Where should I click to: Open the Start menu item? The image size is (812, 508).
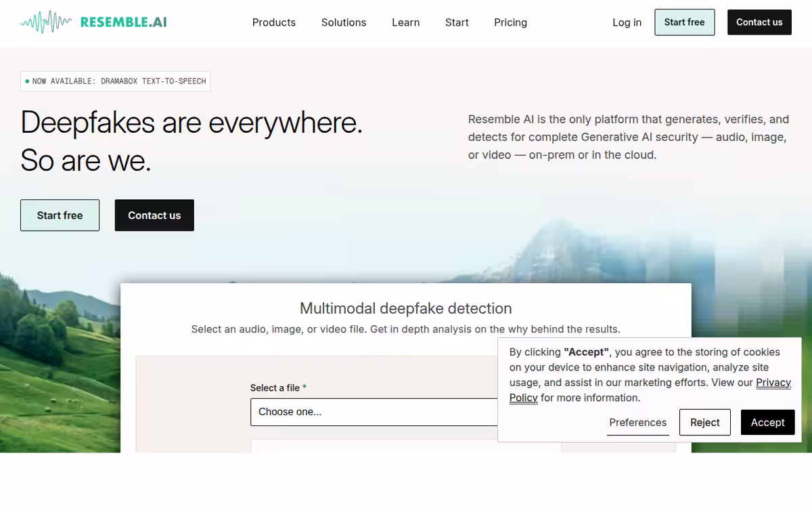pos(457,22)
